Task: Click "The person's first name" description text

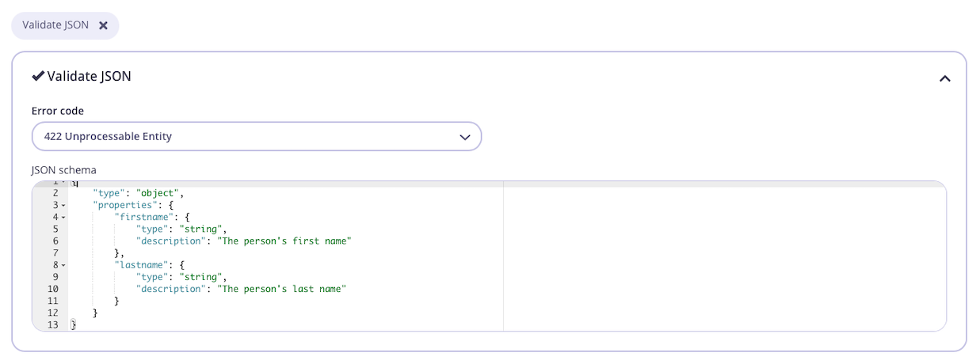Action: click(284, 241)
